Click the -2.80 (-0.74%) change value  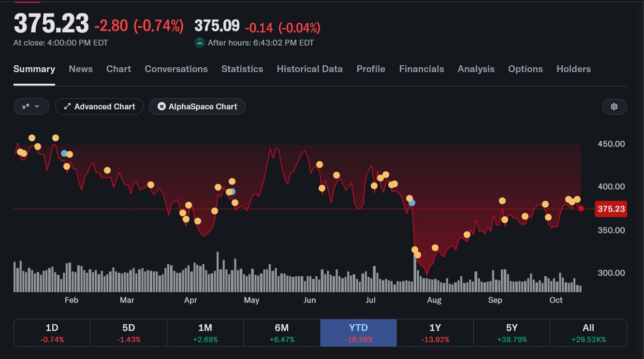pyautogui.click(x=139, y=26)
